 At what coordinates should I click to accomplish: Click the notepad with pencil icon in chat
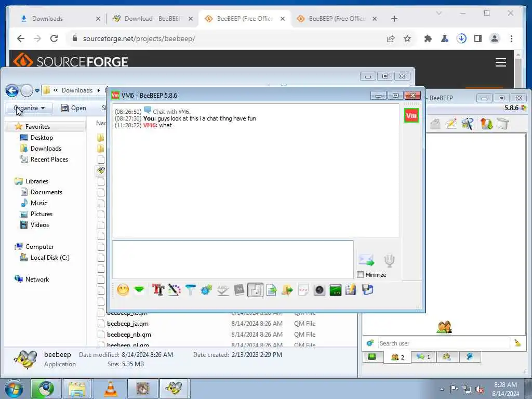point(351,290)
